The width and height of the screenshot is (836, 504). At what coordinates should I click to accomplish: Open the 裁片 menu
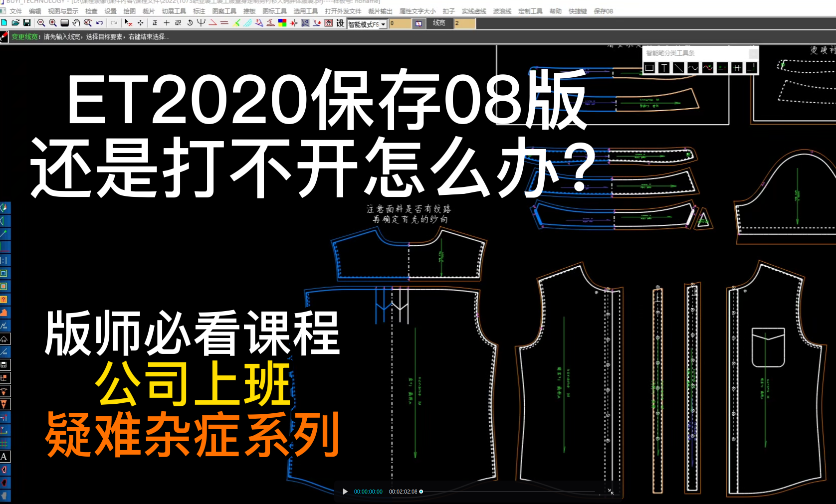149,11
